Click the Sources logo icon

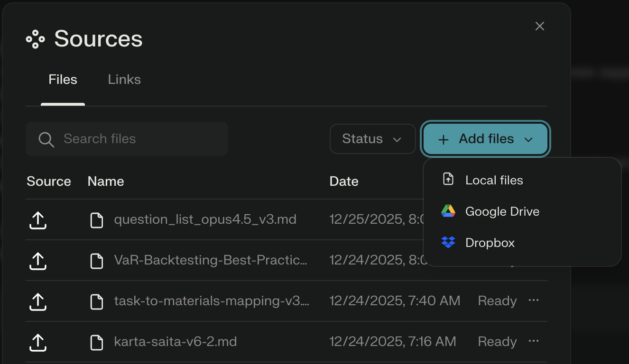click(x=36, y=39)
